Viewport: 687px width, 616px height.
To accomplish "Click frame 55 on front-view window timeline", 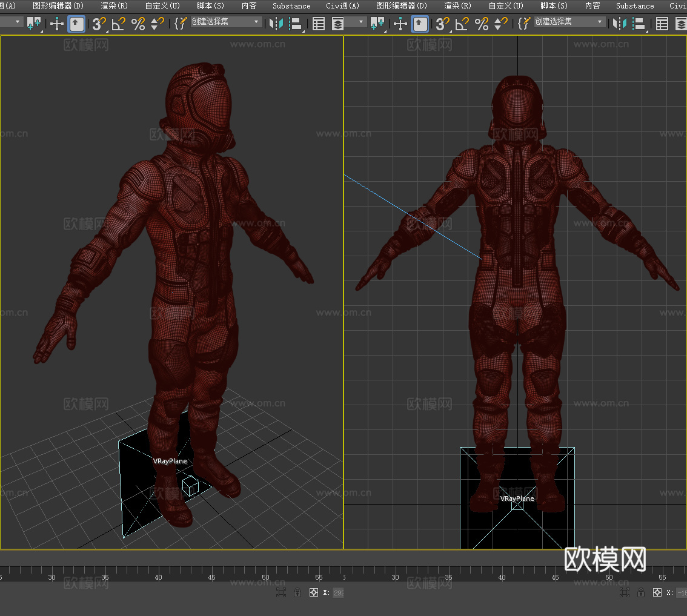I will click(662, 577).
